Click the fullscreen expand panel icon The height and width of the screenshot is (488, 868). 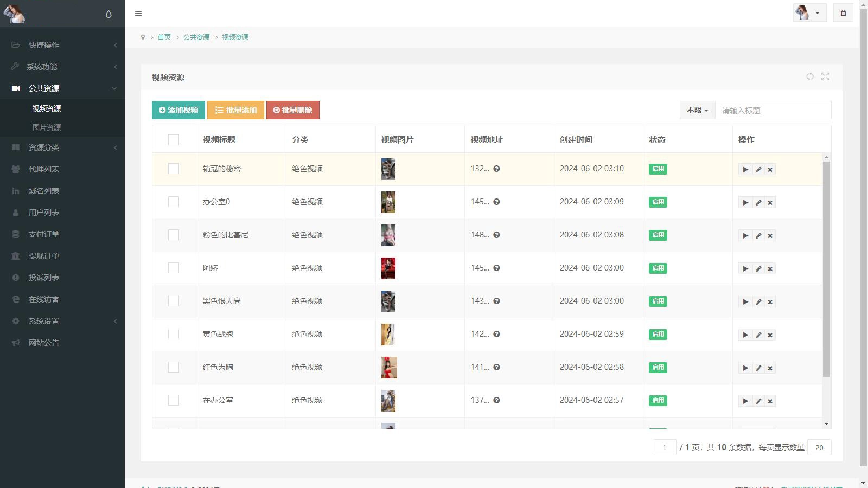click(x=825, y=77)
